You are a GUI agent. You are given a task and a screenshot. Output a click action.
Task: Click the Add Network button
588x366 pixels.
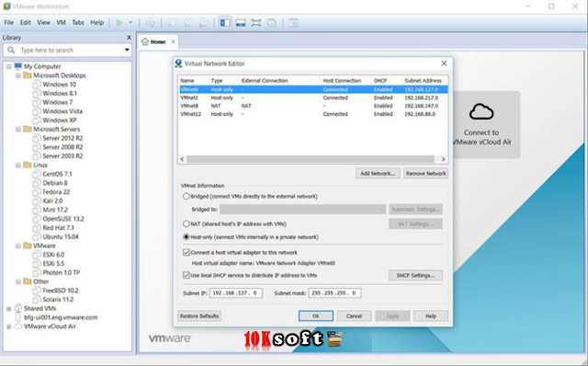[378, 174]
